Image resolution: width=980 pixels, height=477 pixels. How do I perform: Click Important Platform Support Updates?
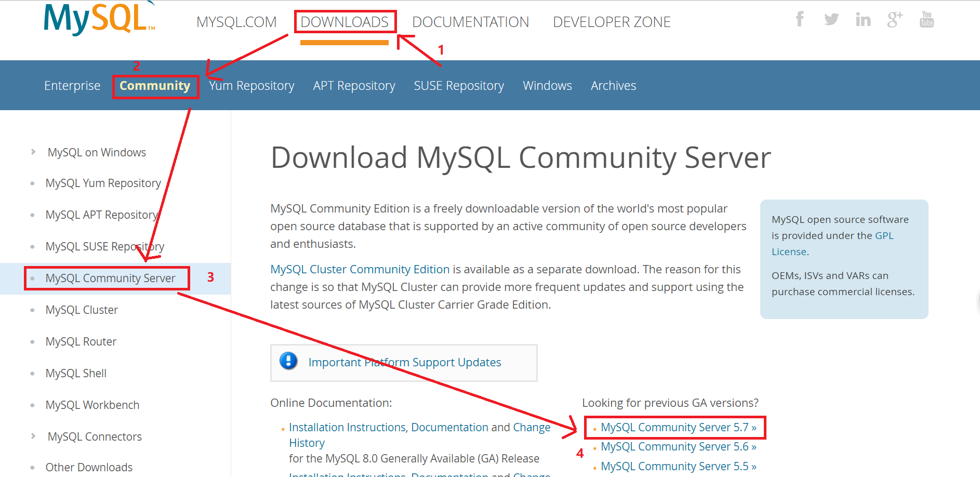click(404, 362)
